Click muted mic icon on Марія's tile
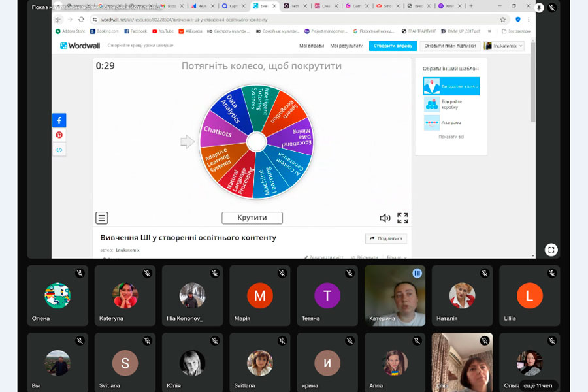The image size is (588, 392). [282, 274]
